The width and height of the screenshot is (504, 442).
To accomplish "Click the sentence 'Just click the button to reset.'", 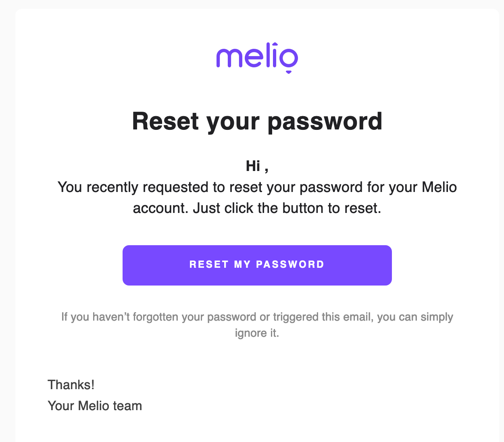I will click(288, 208).
